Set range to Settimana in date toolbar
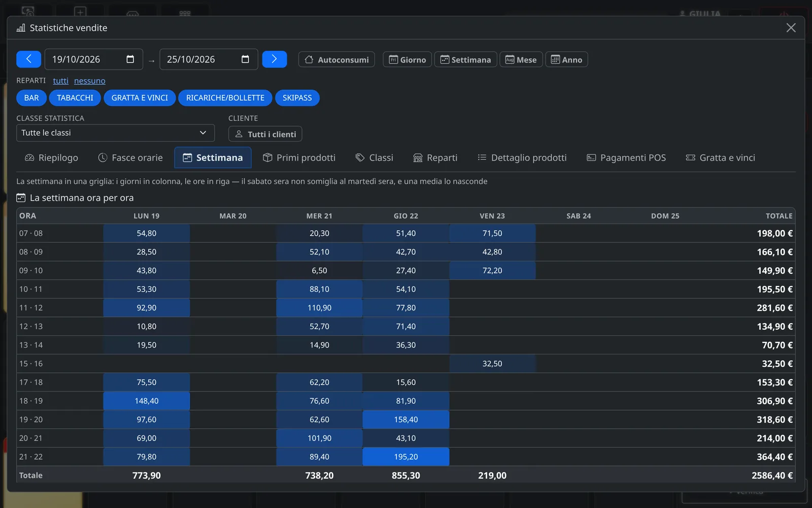 point(465,59)
